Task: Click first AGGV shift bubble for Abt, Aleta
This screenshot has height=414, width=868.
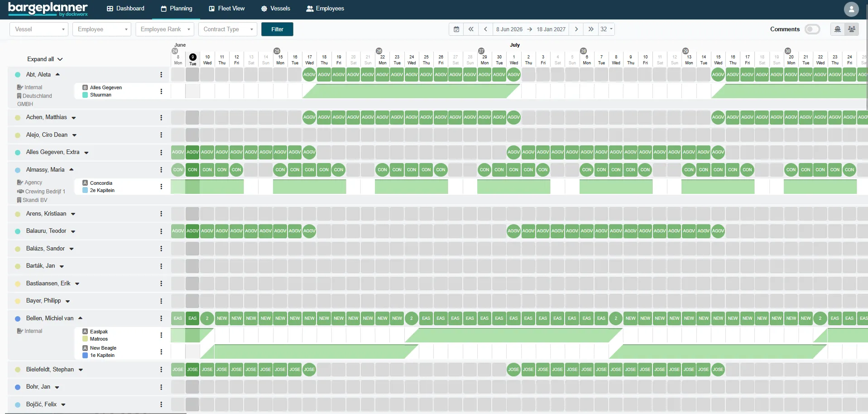Action: point(309,75)
